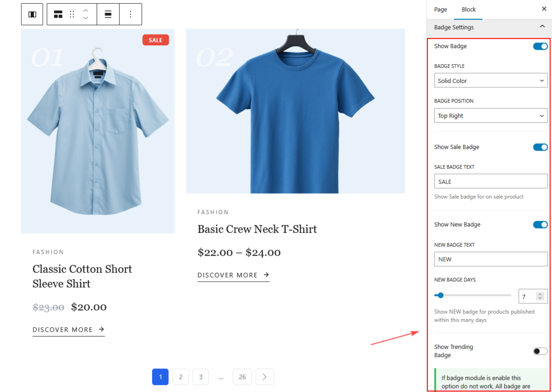Click Discover More under Basic Crew Neck T-Shirt
Viewport: 552px width, 392px height.
[x=233, y=275]
